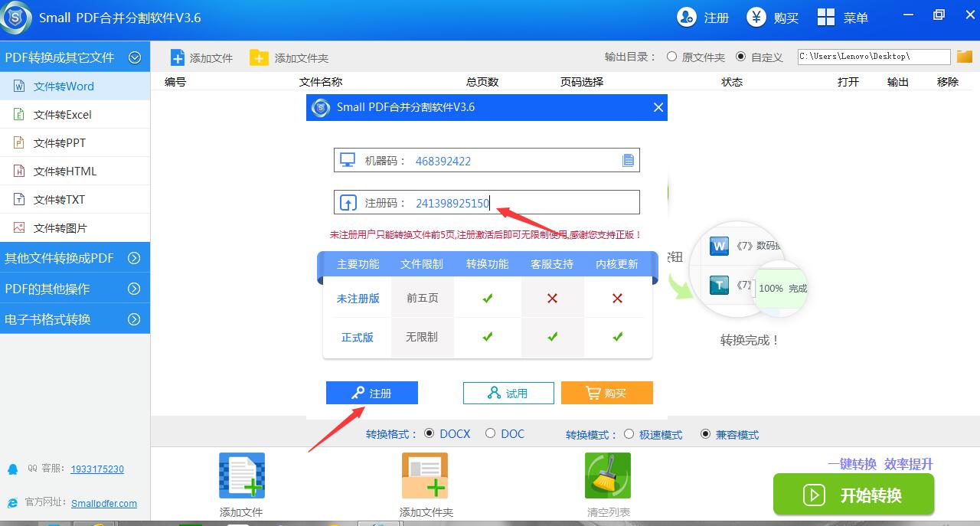Click the orange 购买 button in dialog
Screen dimensions: 980x526
(606, 393)
